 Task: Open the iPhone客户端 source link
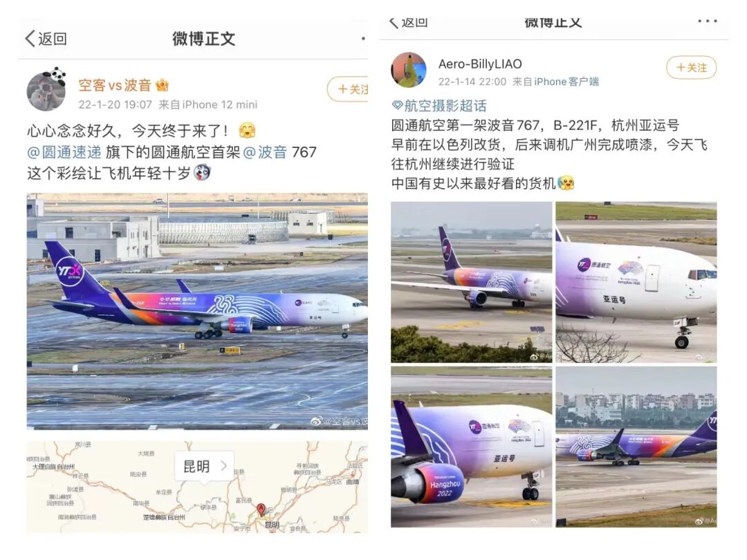click(566, 82)
